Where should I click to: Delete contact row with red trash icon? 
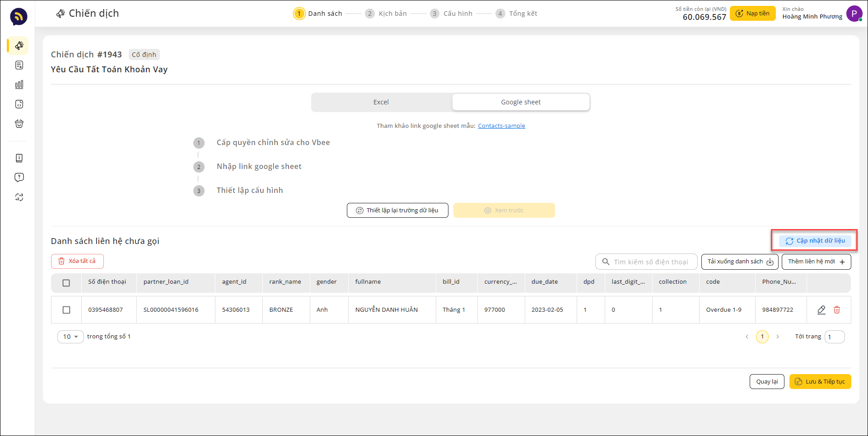click(837, 310)
